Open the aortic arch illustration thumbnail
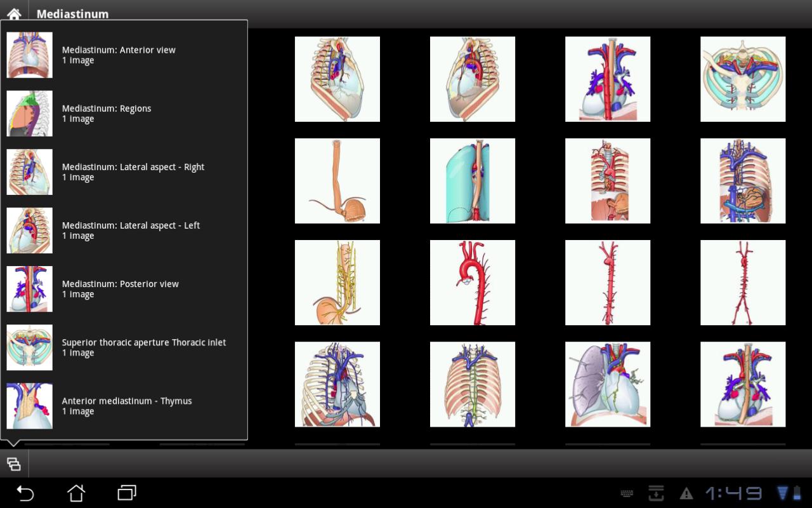 point(472,282)
